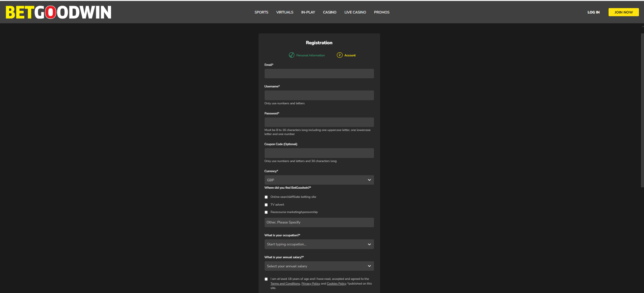The width and height of the screenshot is (644, 293).
Task: Confirm the 18 years of age checkbox
Action: [266, 279]
